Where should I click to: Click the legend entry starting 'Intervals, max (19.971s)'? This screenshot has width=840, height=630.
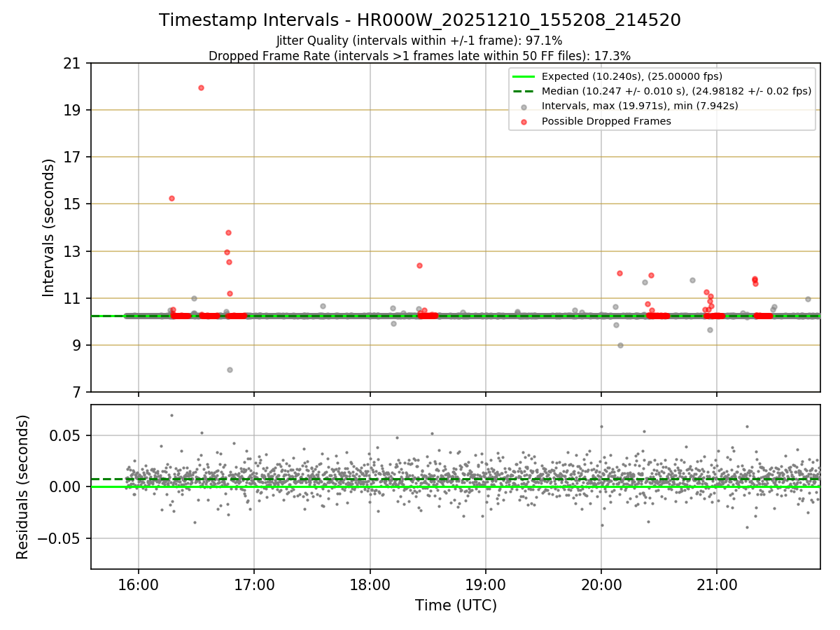point(640,106)
